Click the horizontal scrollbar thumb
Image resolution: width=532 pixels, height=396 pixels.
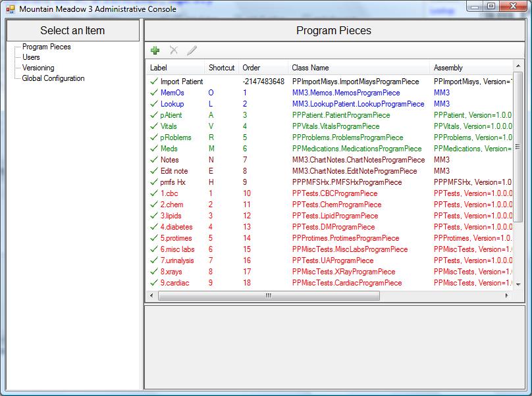[269, 295]
